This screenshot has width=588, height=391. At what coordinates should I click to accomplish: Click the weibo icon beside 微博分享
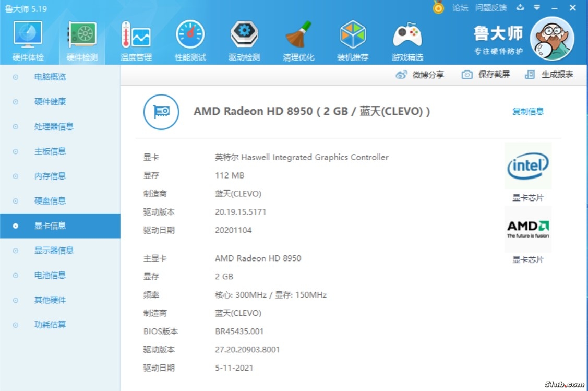point(401,75)
